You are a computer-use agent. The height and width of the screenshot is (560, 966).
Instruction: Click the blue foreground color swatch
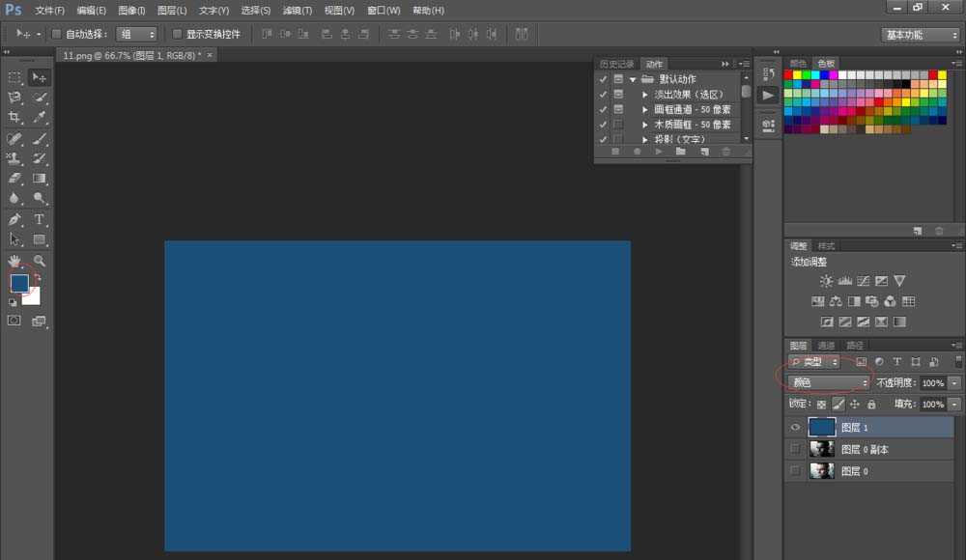[x=19, y=283]
